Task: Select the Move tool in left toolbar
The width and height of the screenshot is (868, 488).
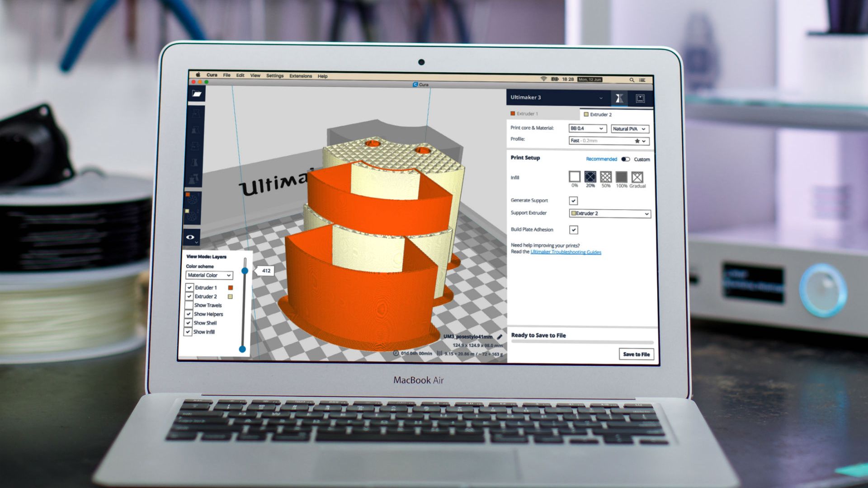Action: 195,113
